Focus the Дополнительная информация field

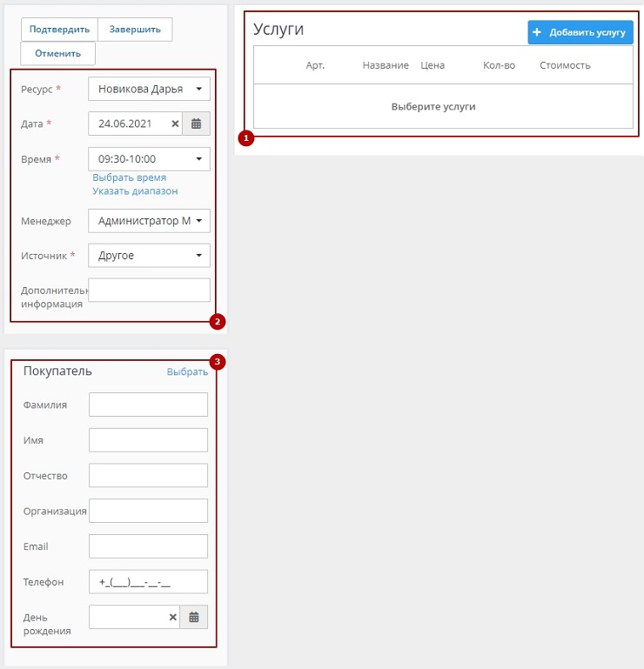tap(149, 291)
